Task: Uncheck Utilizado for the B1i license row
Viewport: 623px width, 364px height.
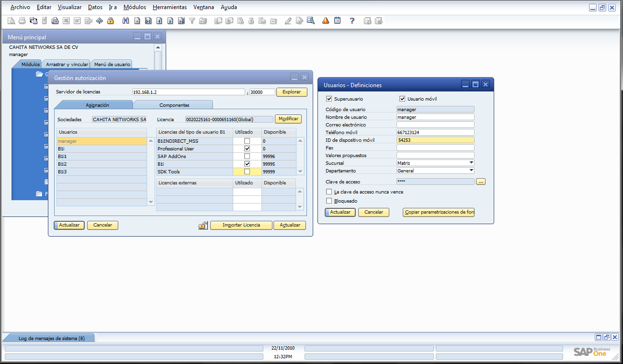Action: [x=247, y=164]
